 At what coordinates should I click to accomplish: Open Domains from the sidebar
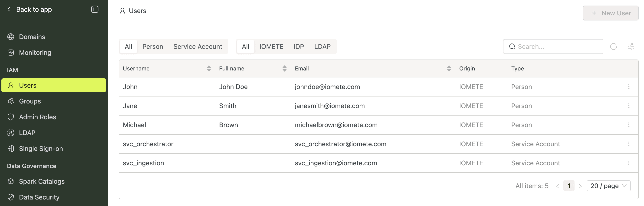(32, 37)
